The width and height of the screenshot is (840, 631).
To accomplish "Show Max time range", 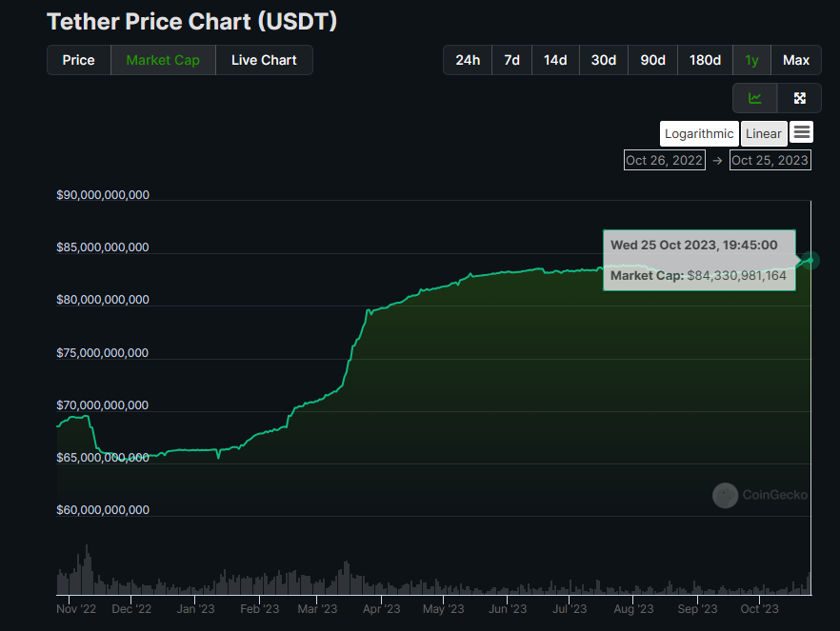I will [x=796, y=60].
